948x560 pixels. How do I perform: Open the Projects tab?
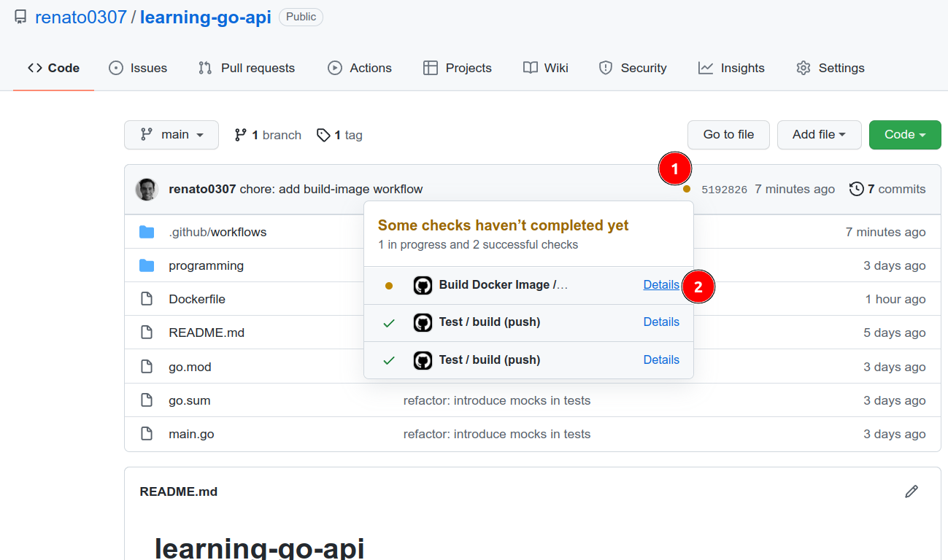click(x=458, y=68)
